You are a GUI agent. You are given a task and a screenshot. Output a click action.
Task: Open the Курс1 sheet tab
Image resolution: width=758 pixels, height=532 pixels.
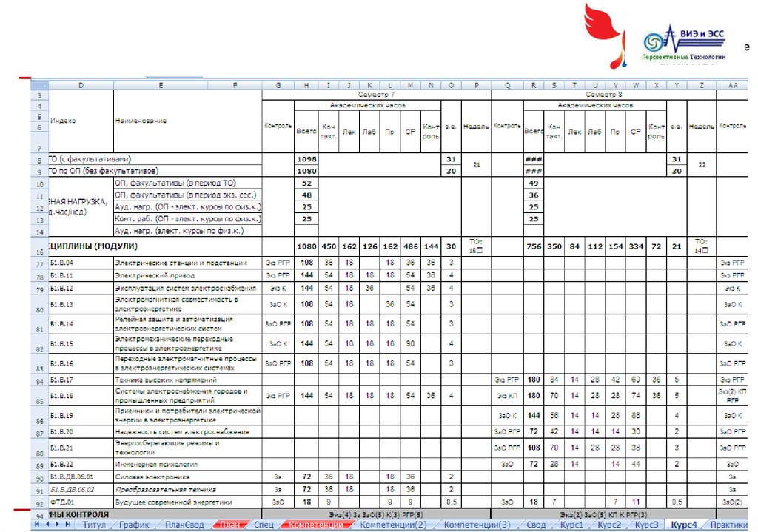click(x=572, y=525)
